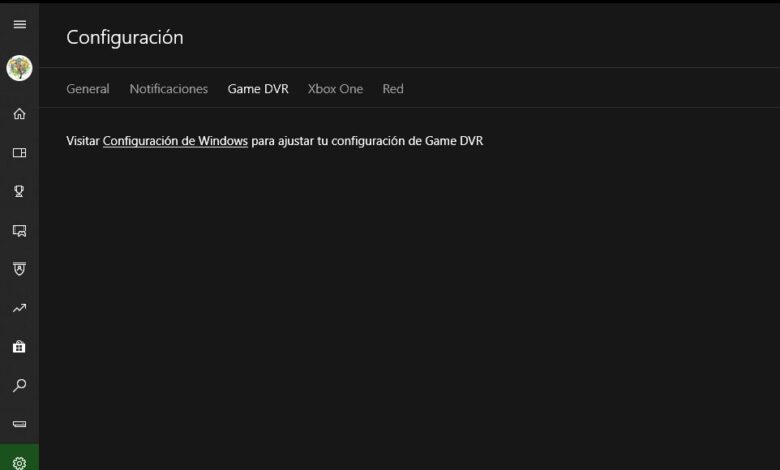Open My games sidebar icon
780x470 pixels.
pos(19,153)
